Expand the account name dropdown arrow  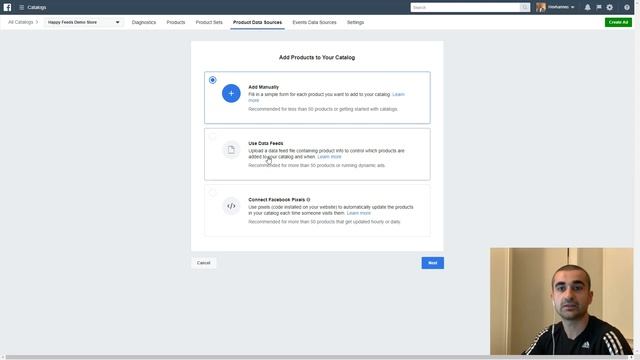coord(573,7)
